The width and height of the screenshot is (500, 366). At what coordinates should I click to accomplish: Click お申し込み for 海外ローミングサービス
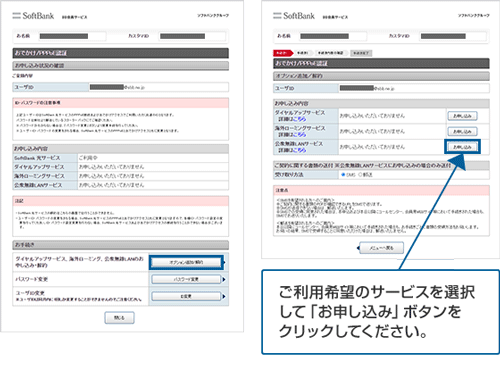pyautogui.click(x=462, y=131)
